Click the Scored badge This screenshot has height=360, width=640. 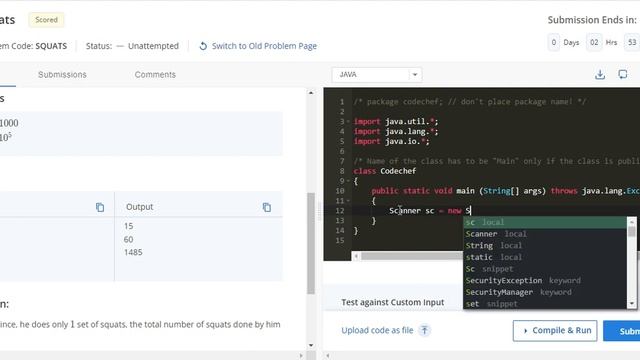(46, 20)
